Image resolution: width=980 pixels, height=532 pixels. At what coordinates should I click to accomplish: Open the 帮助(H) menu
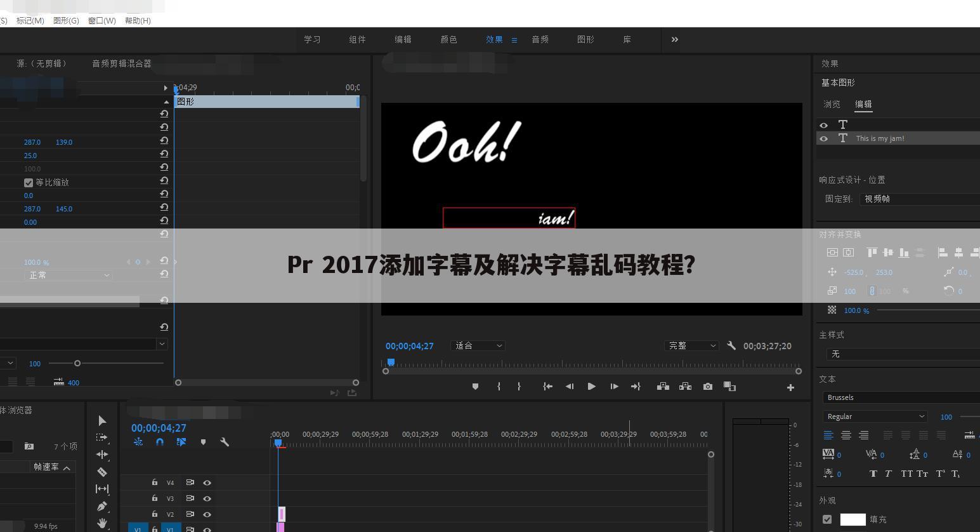[x=138, y=20]
